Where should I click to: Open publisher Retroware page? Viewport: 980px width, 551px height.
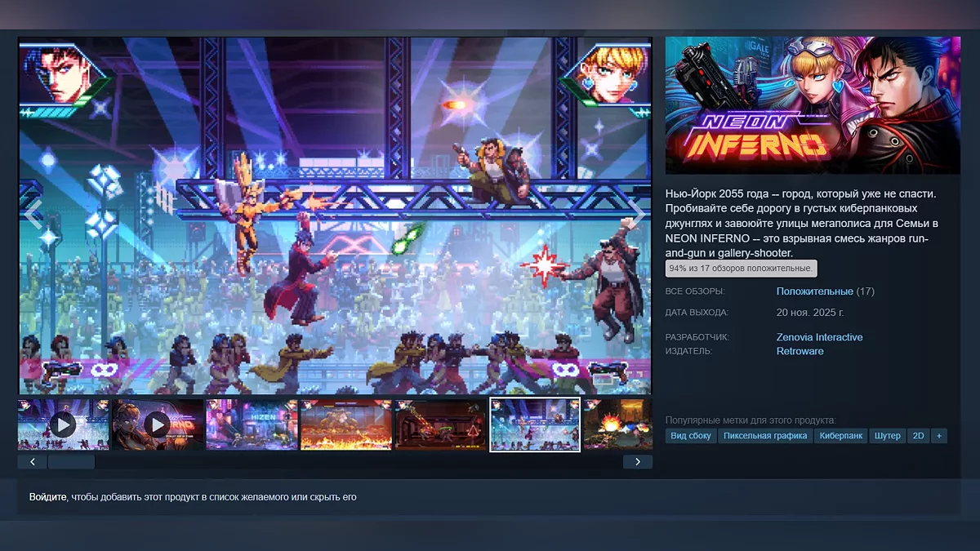coord(800,351)
